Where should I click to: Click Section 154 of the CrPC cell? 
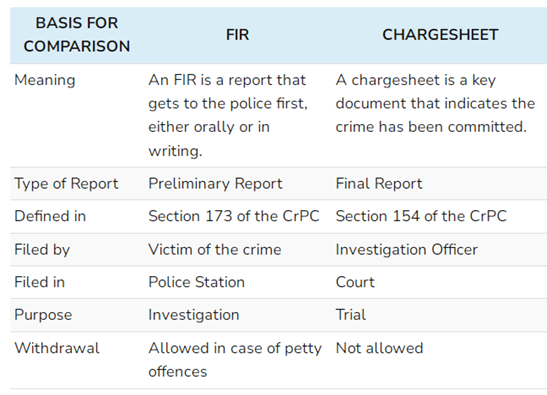[x=421, y=216]
